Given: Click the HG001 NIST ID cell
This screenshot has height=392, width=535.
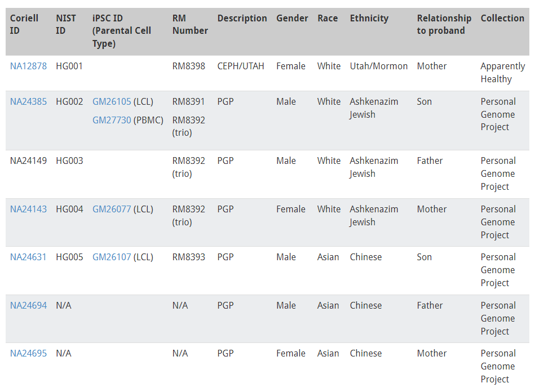Looking at the screenshot, I should [69, 66].
